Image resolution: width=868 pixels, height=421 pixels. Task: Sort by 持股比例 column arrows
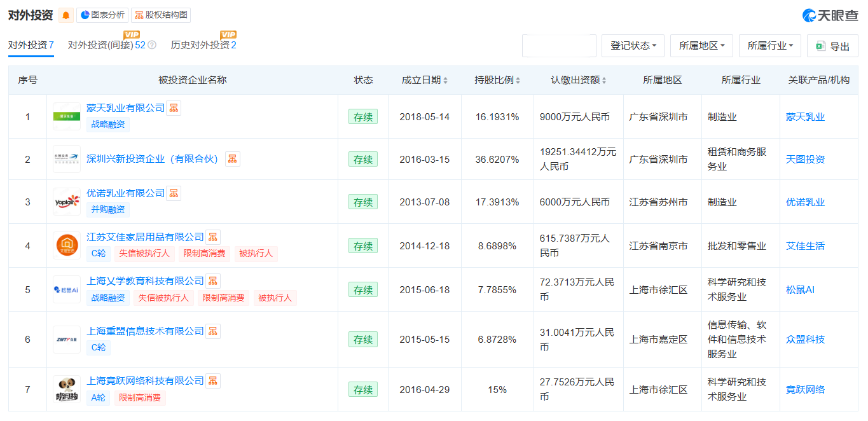click(518, 80)
